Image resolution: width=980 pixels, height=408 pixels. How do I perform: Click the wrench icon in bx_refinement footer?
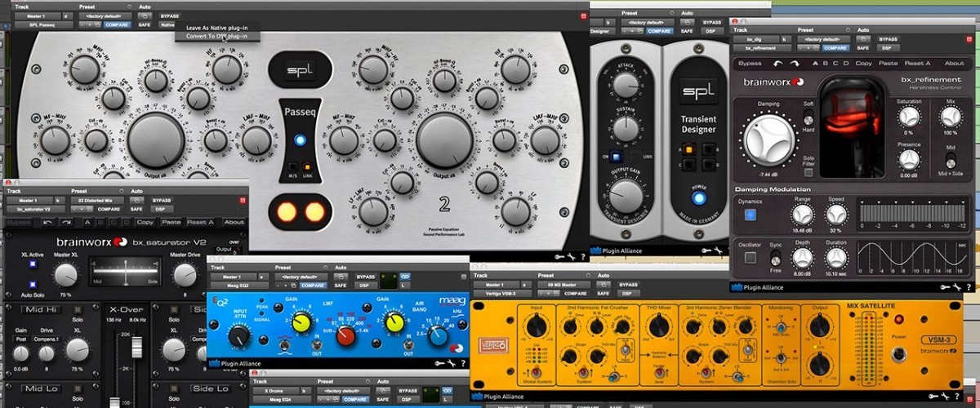click(x=957, y=287)
